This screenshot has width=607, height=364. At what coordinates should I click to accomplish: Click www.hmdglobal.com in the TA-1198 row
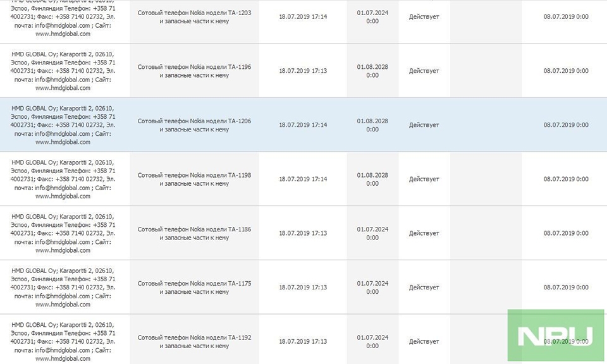63,196
